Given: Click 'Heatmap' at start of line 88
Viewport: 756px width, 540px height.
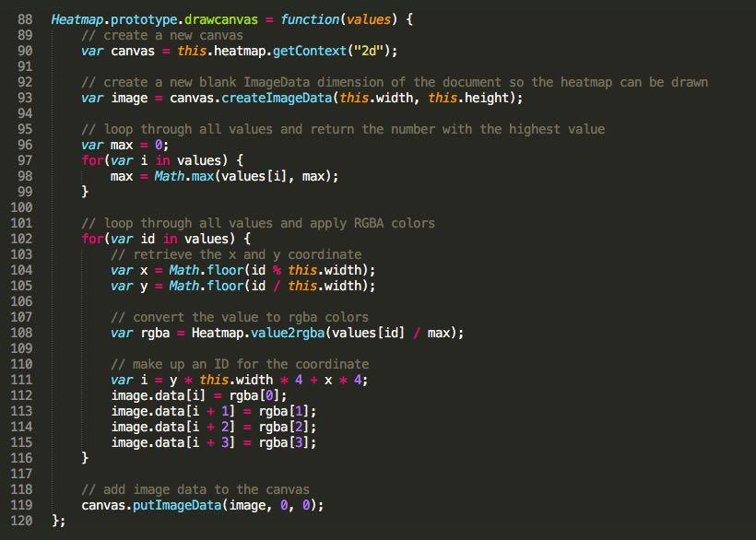Looking at the screenshot, I should (x=77, y=19).
